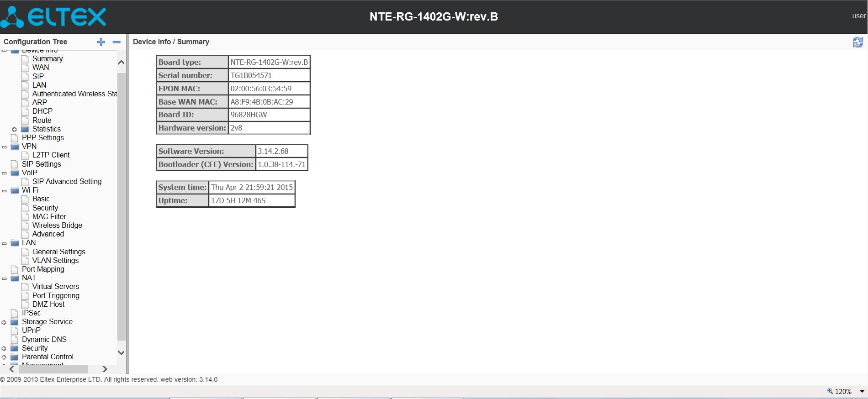Image resolution: width=868 pixels, height=399 pixels.
Task: Open the 120% zoom level dropdown
Action: tap(862, 391)
